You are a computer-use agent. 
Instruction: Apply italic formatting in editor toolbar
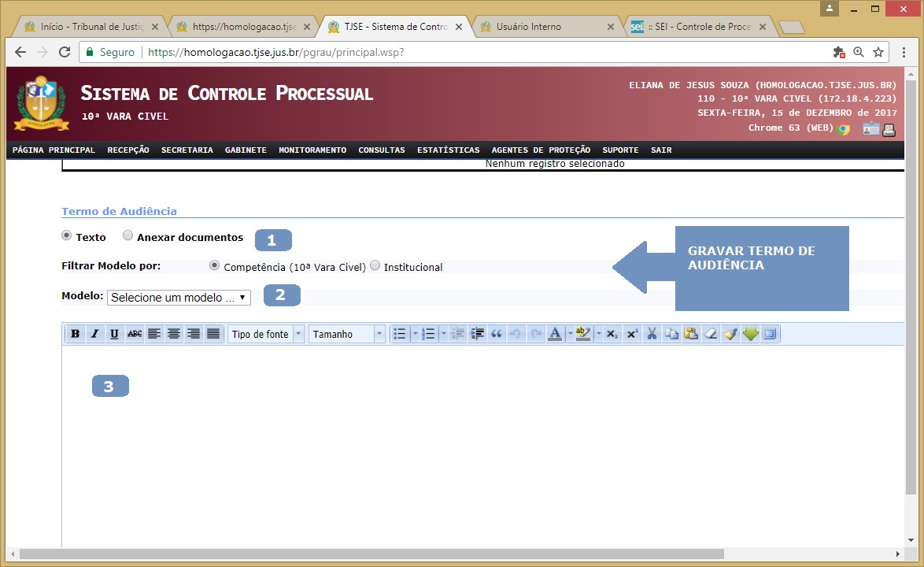click(x=94, y=334)
